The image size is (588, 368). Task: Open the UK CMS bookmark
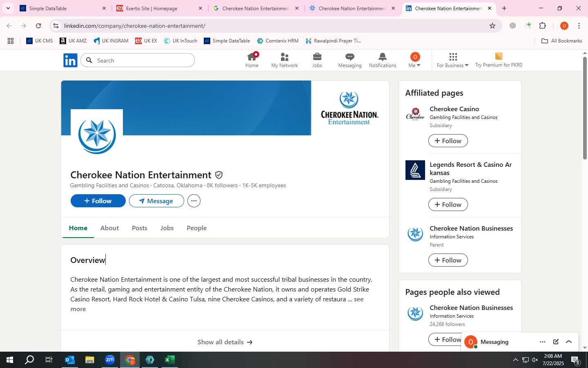pos(40,41)
